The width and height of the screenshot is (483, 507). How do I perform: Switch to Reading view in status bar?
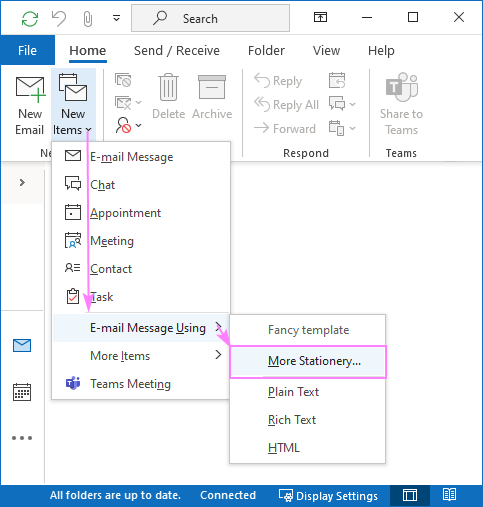pyautogui.click(x=449, y=495)
